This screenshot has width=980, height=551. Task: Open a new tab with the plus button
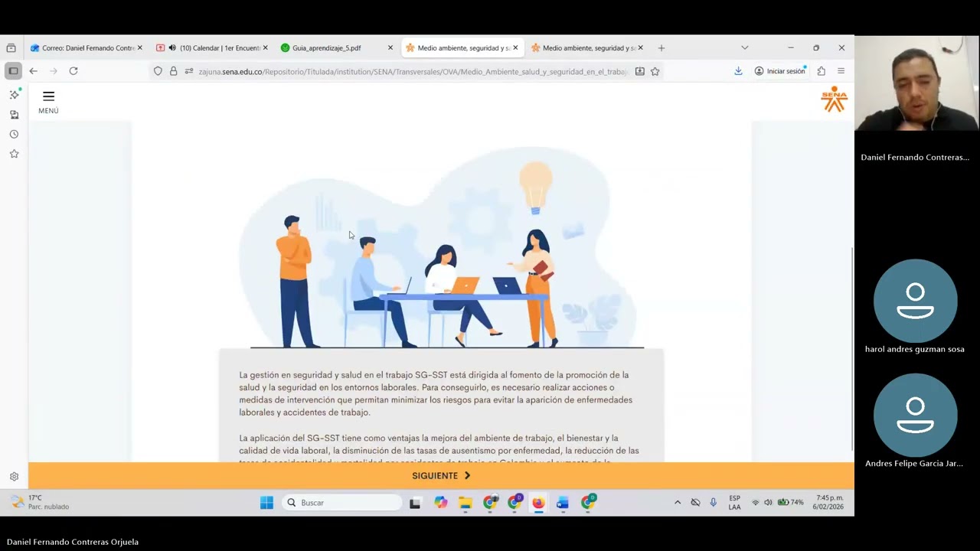[x=661, y=47]
